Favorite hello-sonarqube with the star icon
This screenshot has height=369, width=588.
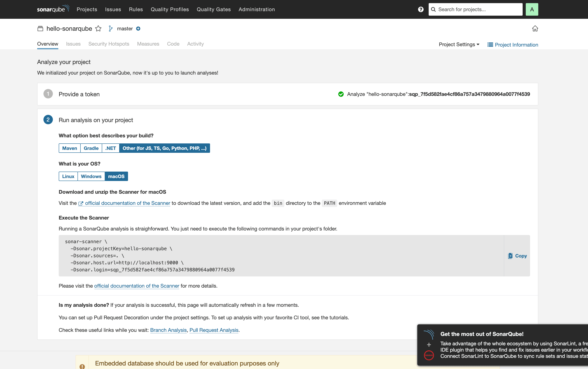click(98, 29)
